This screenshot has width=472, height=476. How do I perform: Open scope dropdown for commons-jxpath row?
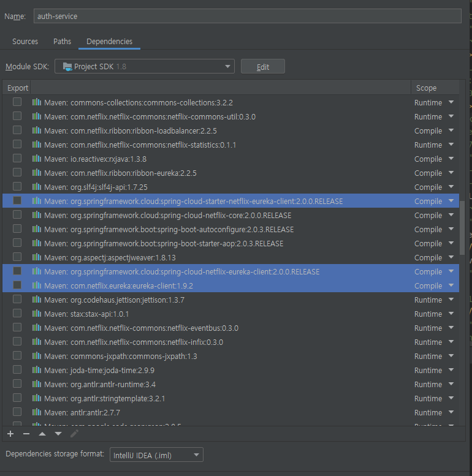tap(451, 356)
